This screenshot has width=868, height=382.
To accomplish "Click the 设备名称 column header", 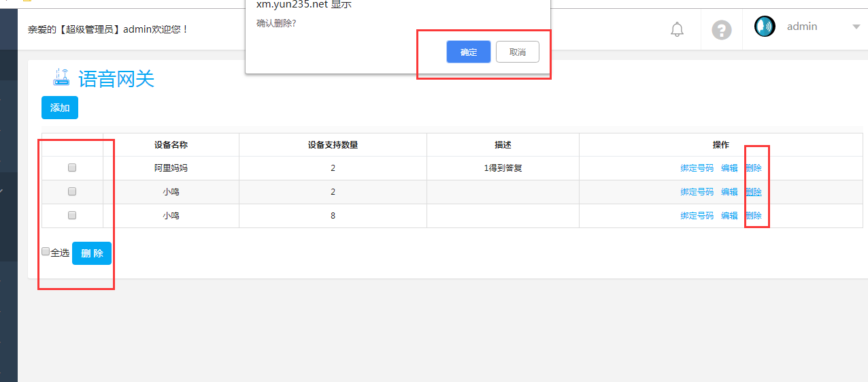I will (x=171, y=145).
